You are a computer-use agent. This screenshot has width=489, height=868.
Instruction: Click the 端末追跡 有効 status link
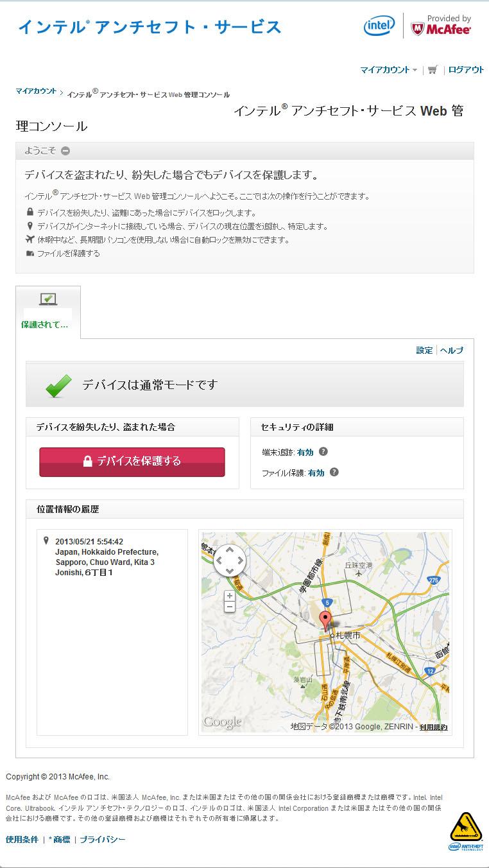305,452
